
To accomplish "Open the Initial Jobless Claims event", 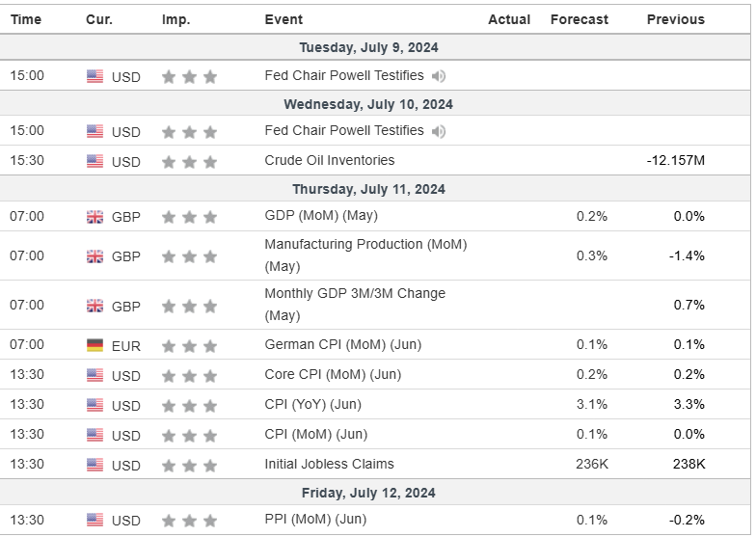I will (x=329, y=464).
